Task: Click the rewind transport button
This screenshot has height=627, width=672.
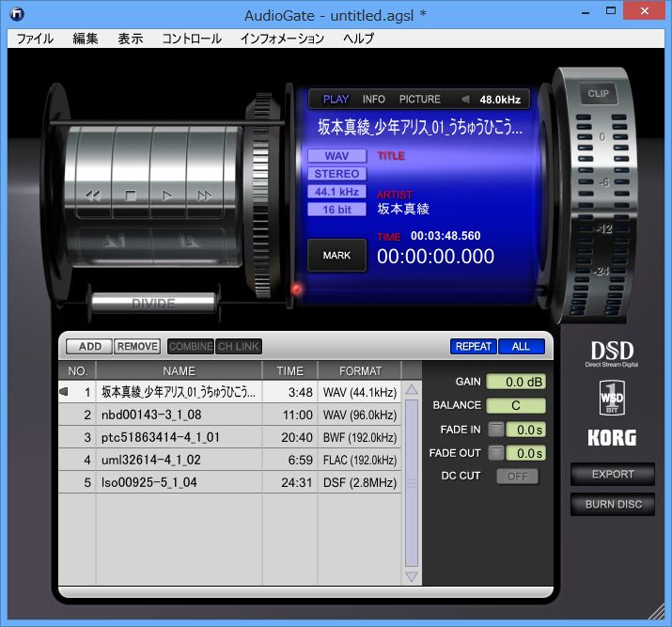Action: [92, 196]
